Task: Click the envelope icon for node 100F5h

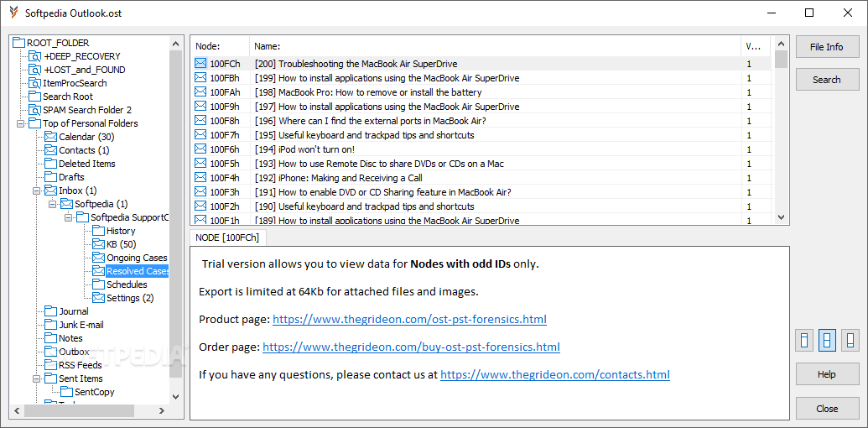Action: click(x=200, y=164)
